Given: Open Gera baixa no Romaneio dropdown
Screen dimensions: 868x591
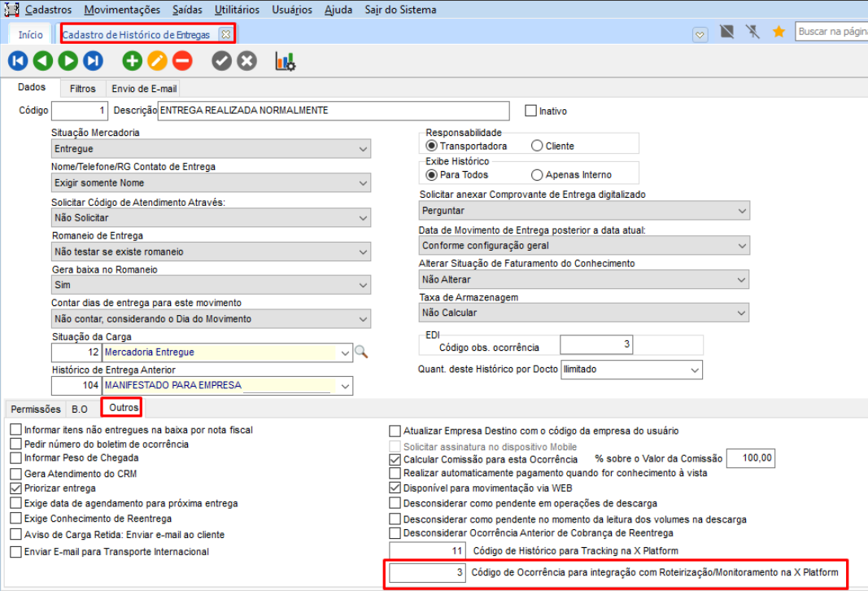Looking at the screenshot, I should [211, 285].
